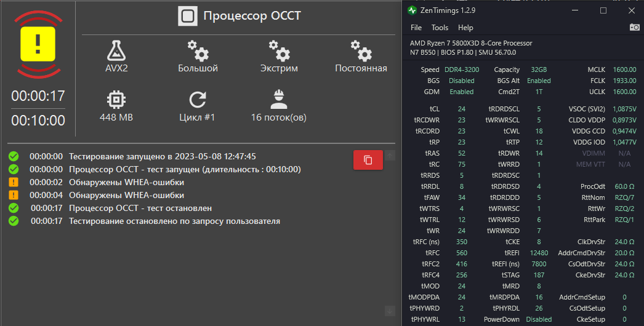Click the VDDG IOD 1,0477V value
This screenshot has width=644, height=326.
625,143
